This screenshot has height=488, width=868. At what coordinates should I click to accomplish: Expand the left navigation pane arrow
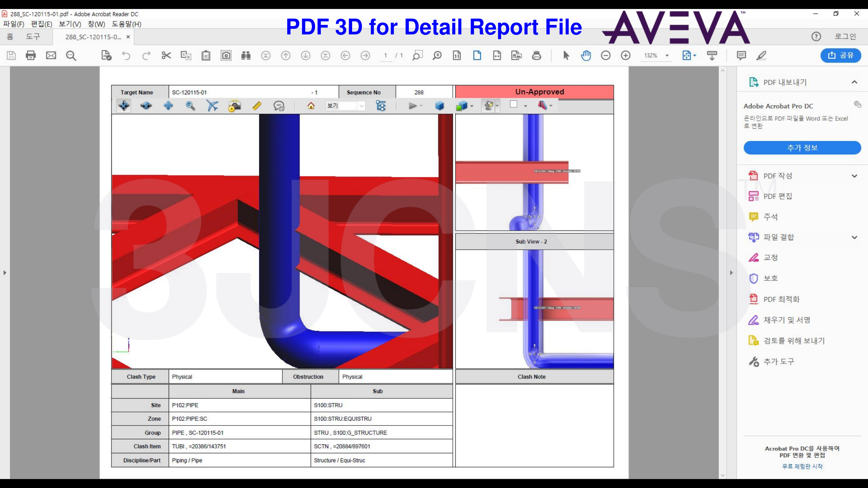pyautogui.click(x=5, y=272)
